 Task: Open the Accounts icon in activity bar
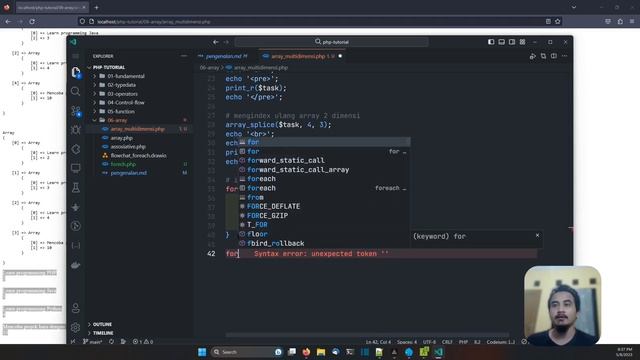coord(76,308)
